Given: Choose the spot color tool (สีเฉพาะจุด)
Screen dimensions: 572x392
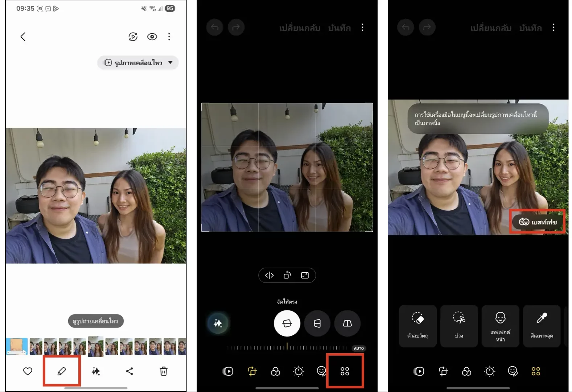Looking at the screenshot, I should point(542,326).
